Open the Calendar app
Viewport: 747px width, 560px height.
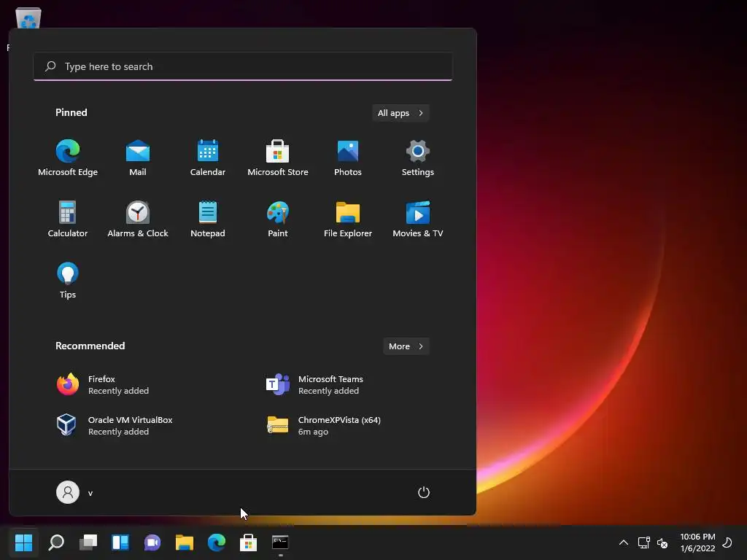(208, 158)
